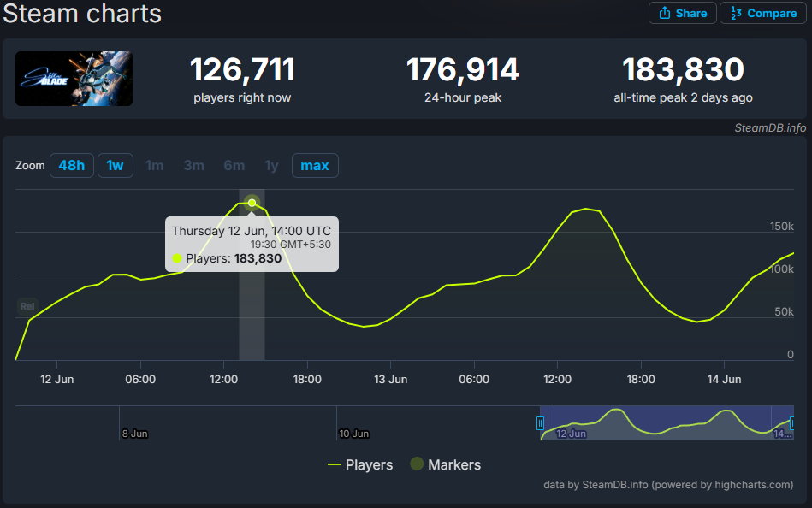812x508 pixels.
Task: Click the 10 Jun navigator label
Action: pyautogui.click(x=353, y=434)
